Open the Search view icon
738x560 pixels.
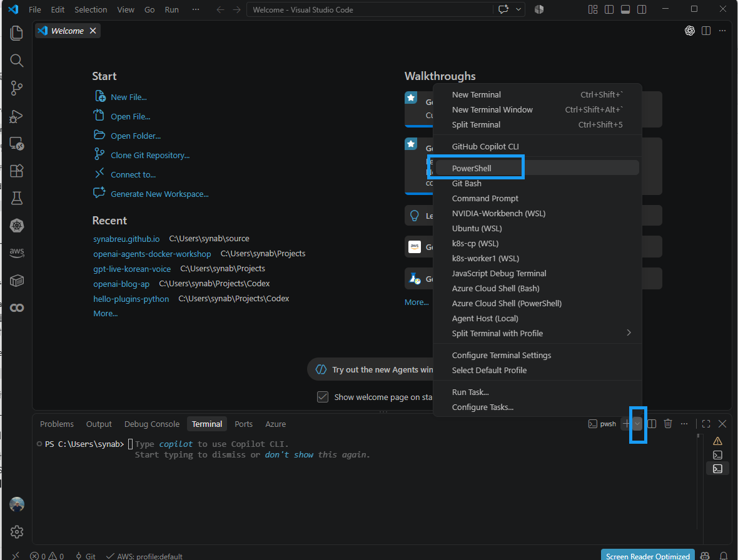[16, 60]
